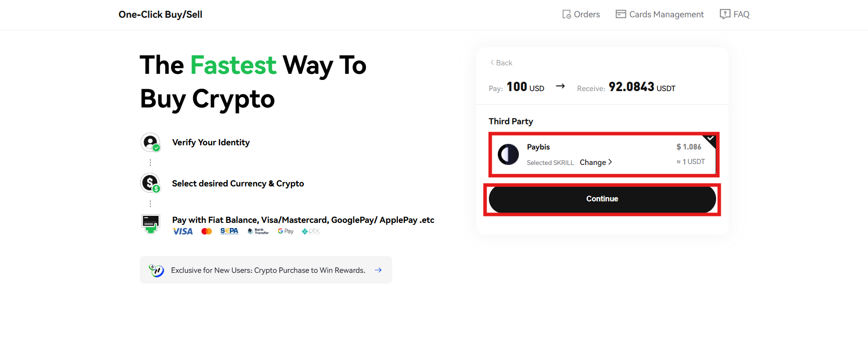Viewport: 868px width, 342px height.
Task: Go Back to the previous step
Action: click(500, 62)
